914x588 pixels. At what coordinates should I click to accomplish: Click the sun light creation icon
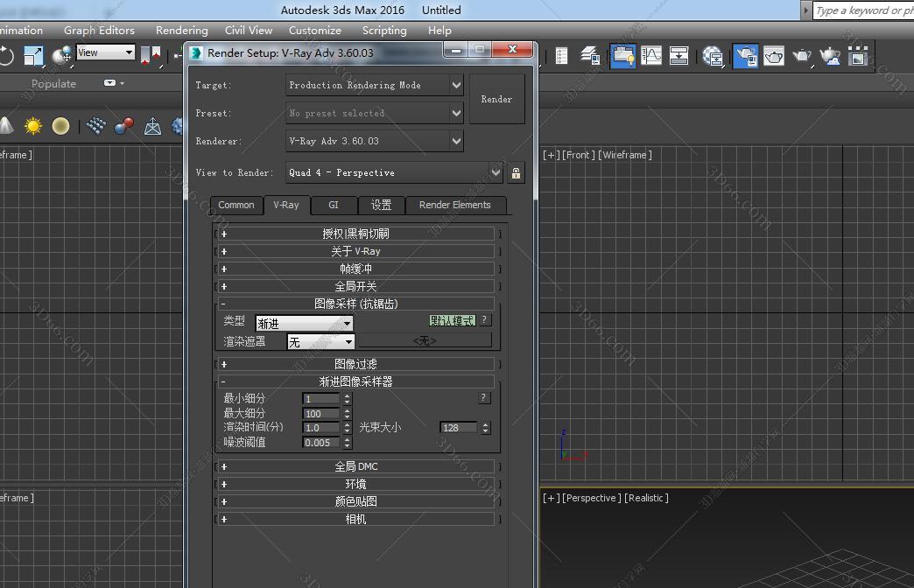click(32, 125)
